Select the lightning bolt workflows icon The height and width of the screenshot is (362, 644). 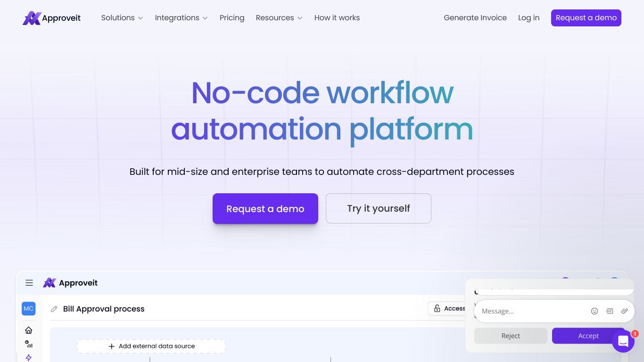[29, 357]
